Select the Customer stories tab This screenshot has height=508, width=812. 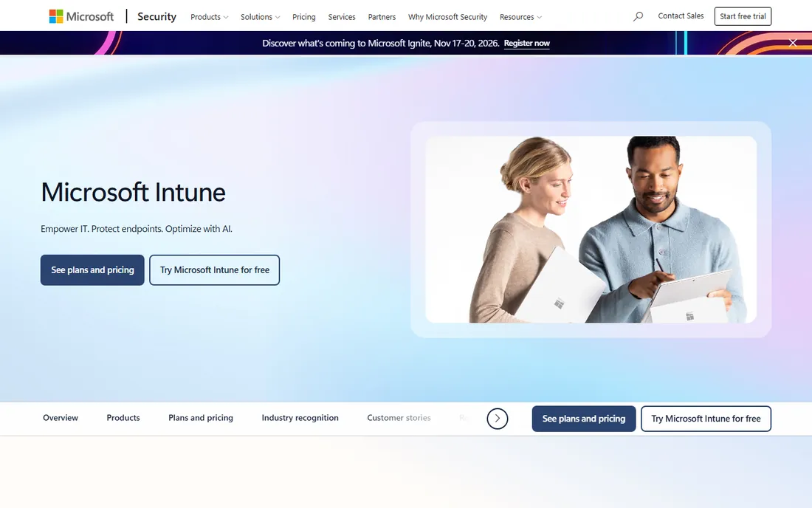pos(399,418)
